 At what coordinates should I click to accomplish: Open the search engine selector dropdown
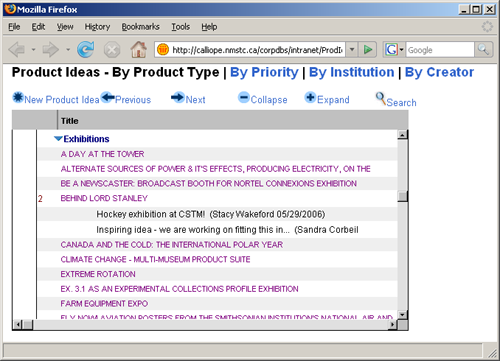[x=401, y=50]
